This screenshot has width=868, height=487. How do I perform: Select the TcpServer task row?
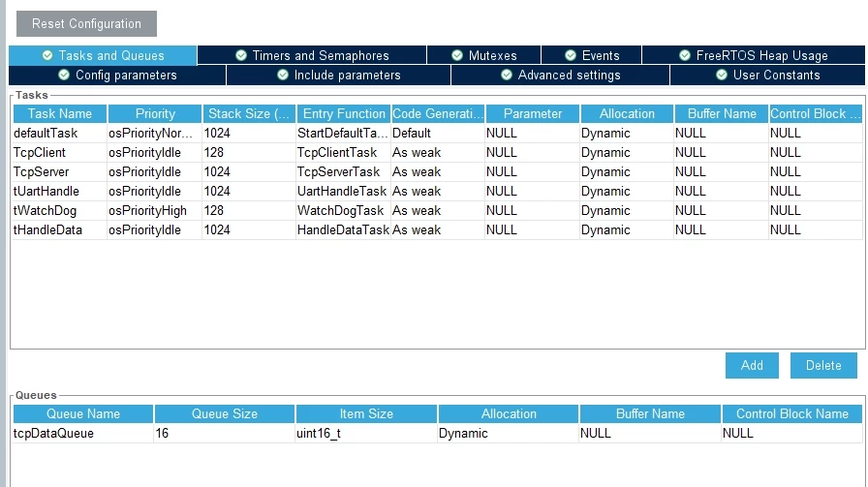point(437,171)
